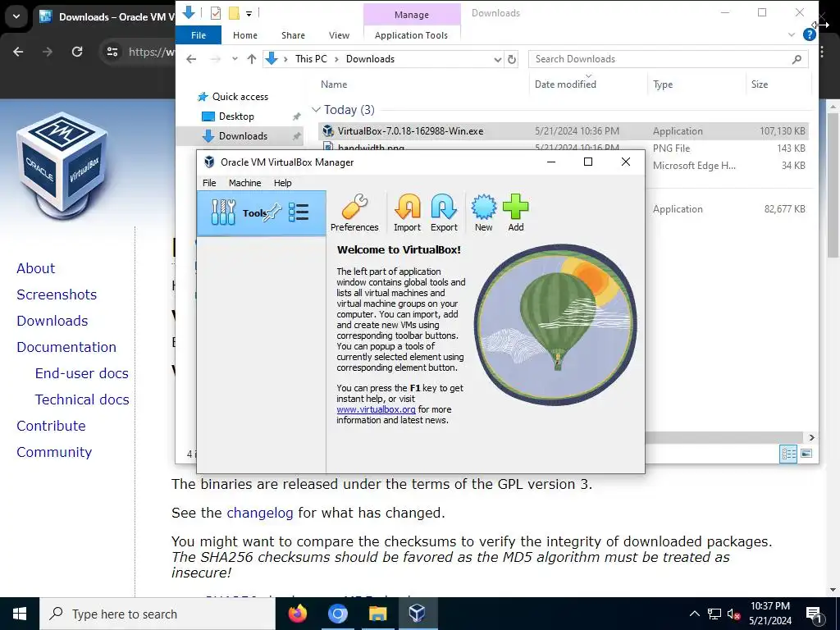Click the Explorer up-one-level arrow

click(x=251, y=59)
